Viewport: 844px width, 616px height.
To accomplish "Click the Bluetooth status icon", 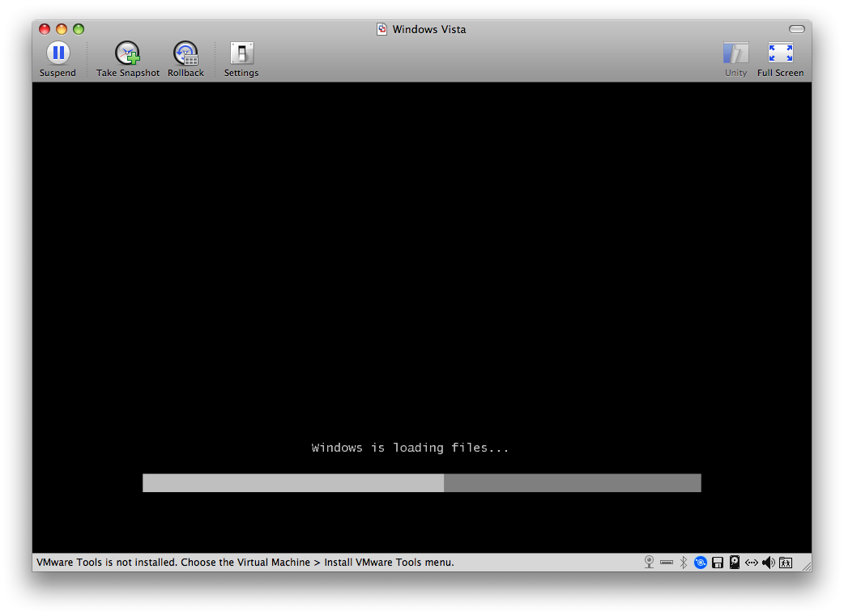I will (683, 563).
